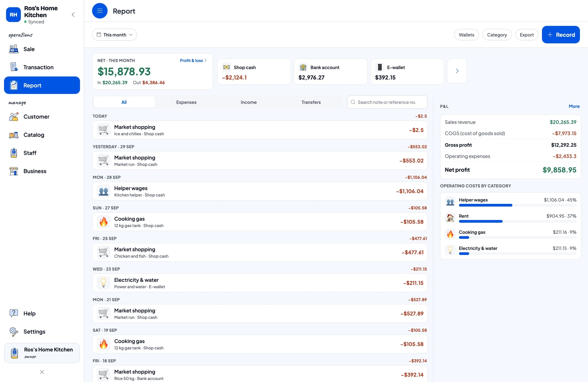
Task: Open the Sale register icon
Action: coord(13,49)
